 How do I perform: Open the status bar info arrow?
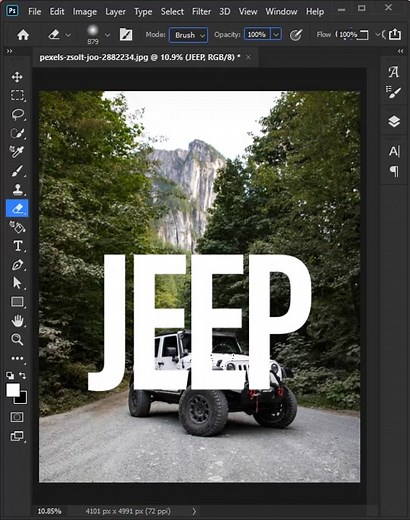pos(194,511)
